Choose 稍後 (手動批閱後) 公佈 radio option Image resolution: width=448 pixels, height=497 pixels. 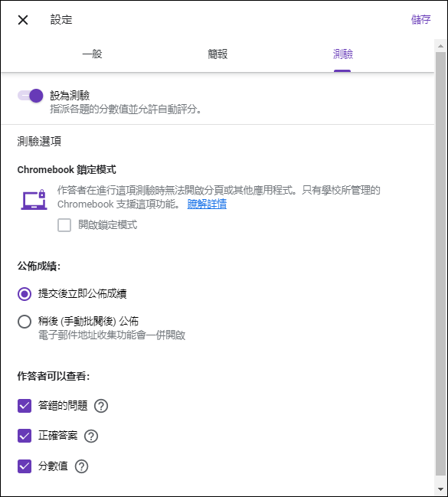(x=25, y=322)
